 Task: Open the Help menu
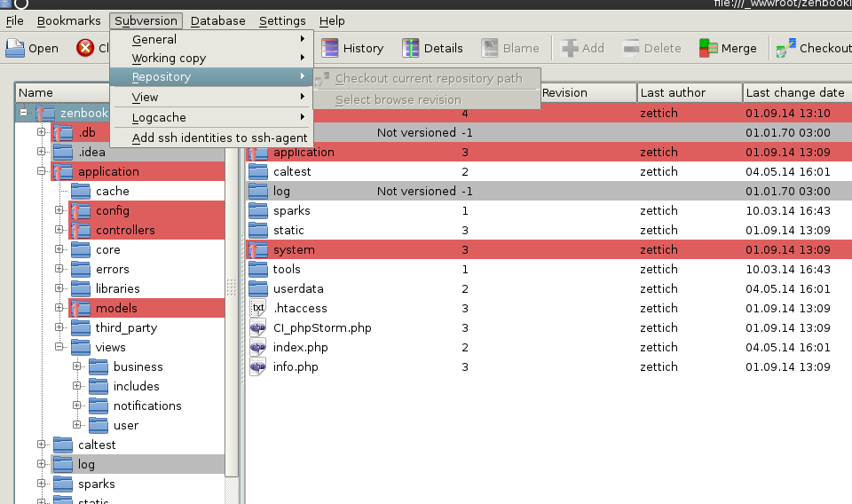tap(332, 20)
